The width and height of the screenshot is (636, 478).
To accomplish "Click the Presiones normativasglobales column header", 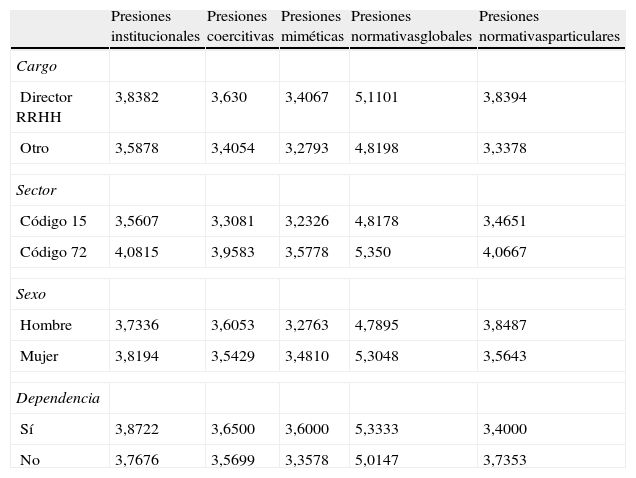I will 411,26.
